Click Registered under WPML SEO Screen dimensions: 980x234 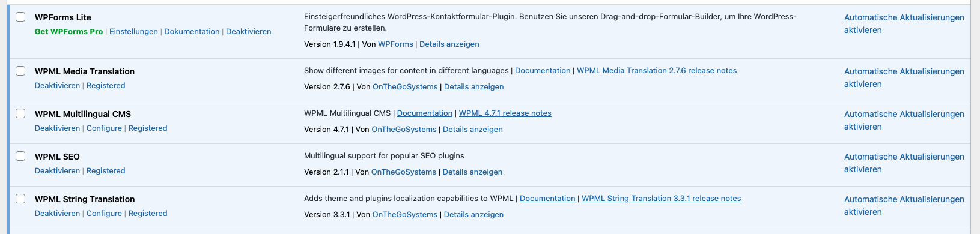point(106,170)
